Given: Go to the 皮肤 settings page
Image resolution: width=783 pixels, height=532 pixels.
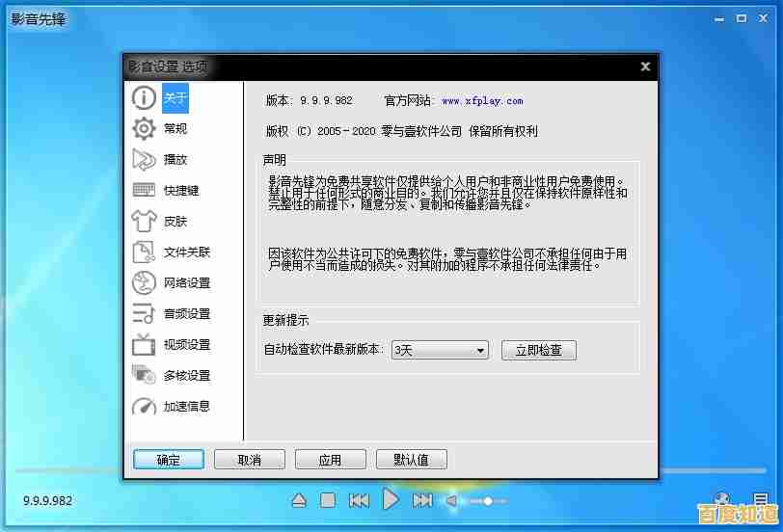Looking at the screenshot, I should (175, 221).
